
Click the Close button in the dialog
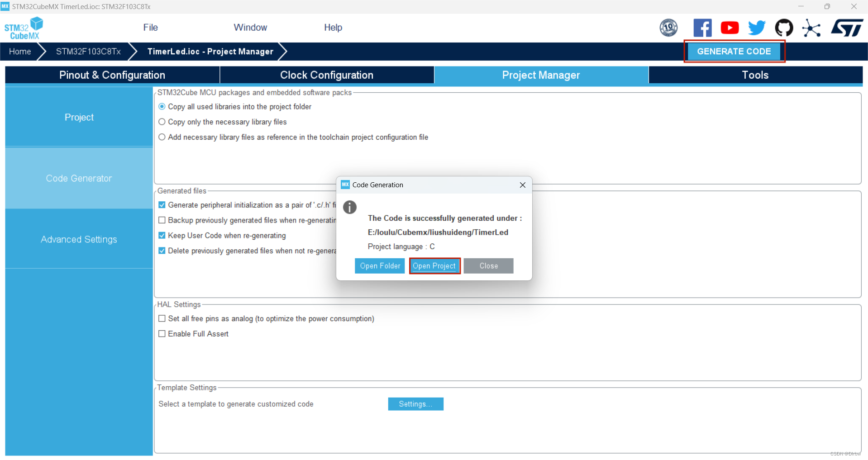[488, 266]
